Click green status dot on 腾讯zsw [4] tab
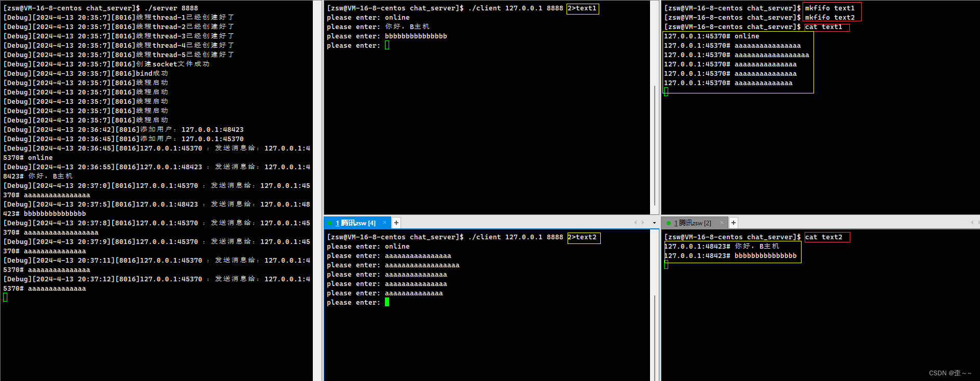Image resolution: width=980 pixels, height=381 pixels. click(x=330, y=223)
